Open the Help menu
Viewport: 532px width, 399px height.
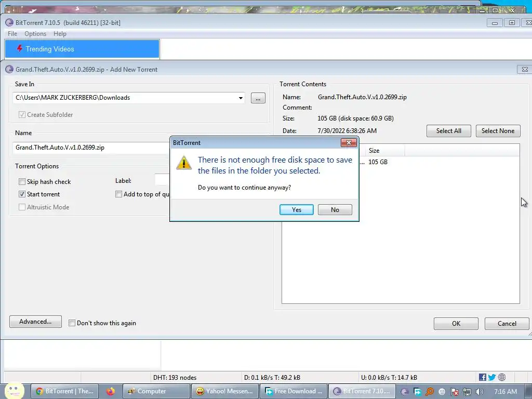(60, 34)
